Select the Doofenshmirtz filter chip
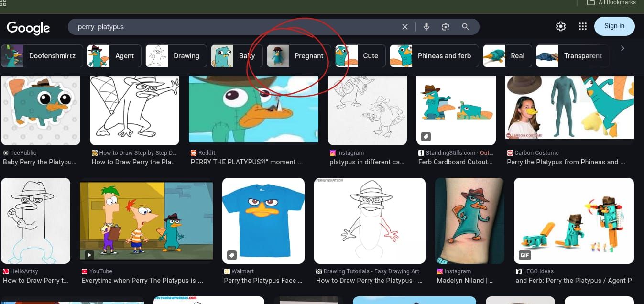This screenshot has width=644, height=304. [42, 56]
